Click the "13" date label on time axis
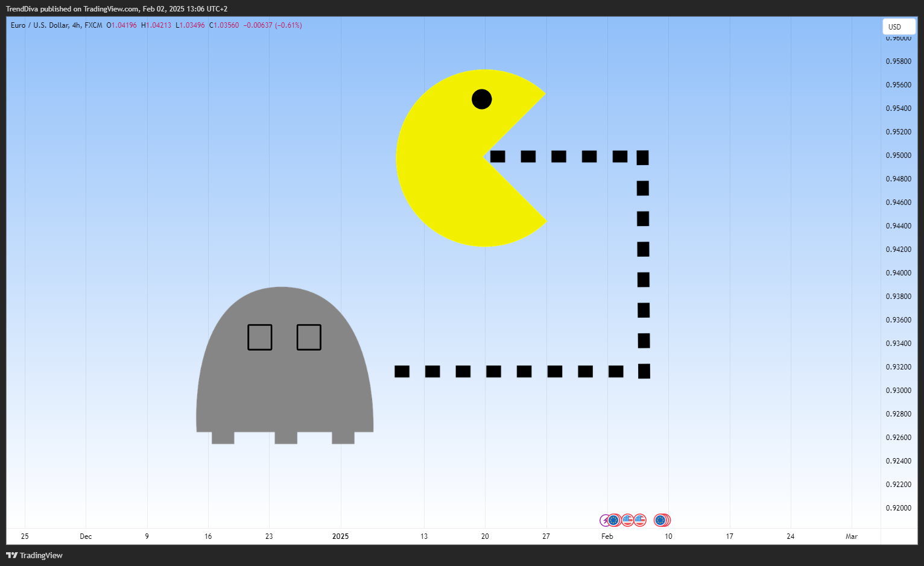 [424, 536]
